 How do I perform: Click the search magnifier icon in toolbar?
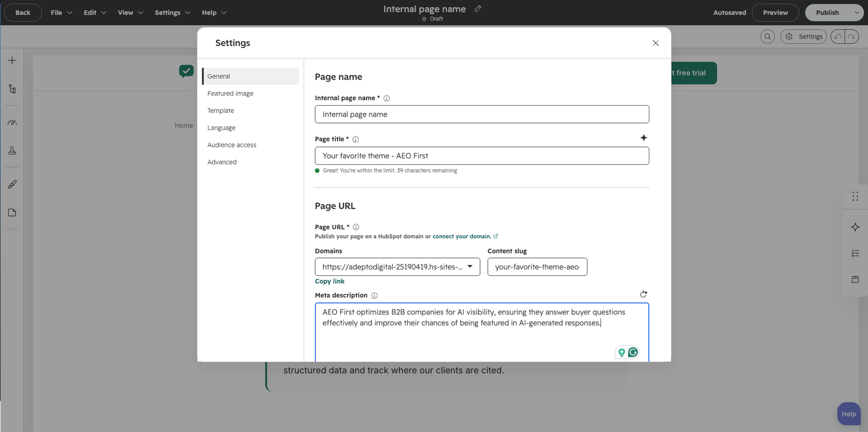(x=768, y=36)
